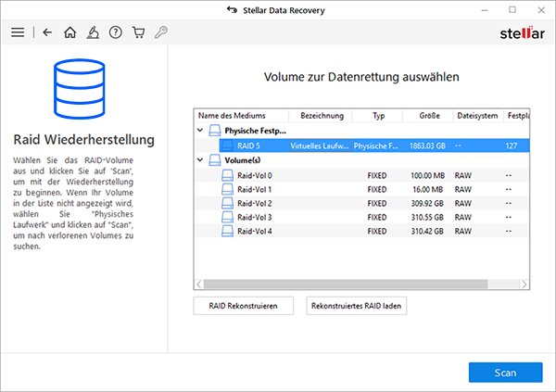Viewport: 556px width, 392px height.
Task: Select the Raid-Vol 0 drive icon
Action: click(227, 175)
